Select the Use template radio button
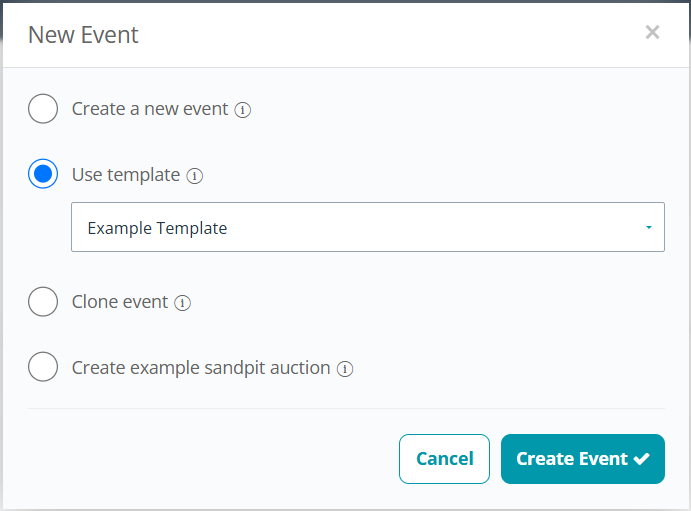Viewport: 691px width, 511px height. click(43, 174)
